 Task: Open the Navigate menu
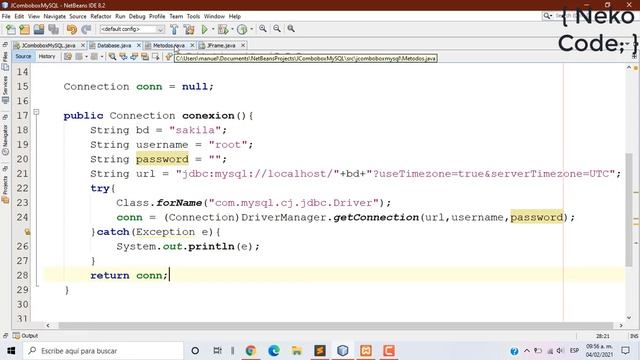click(x=55, y=16)
